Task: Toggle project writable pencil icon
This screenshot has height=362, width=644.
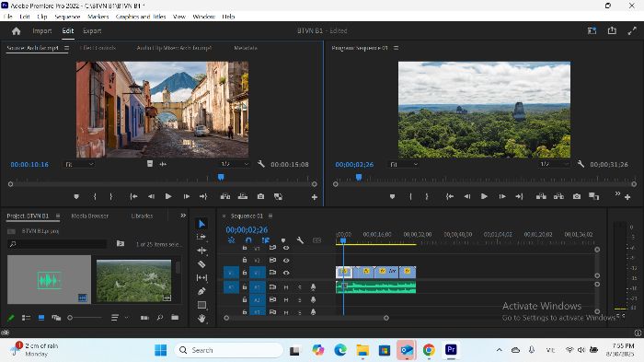Action: pos(11,318)
